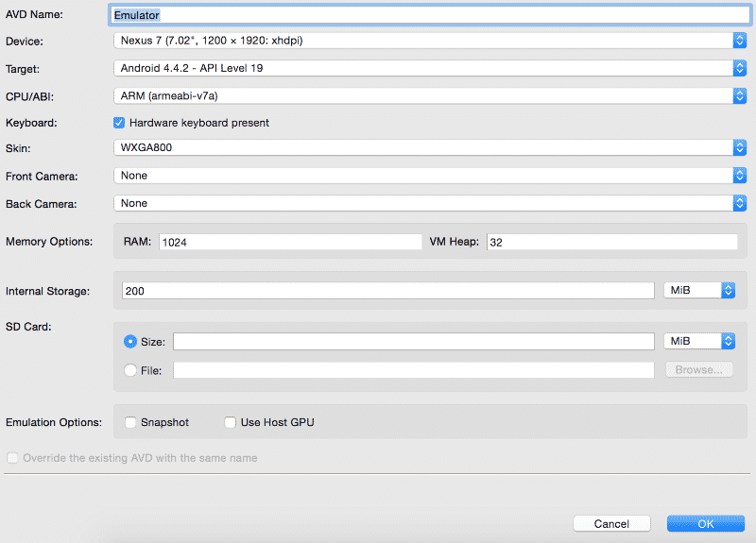This screenshot has width=756, height=543.
Task: Click the SD Card Size input field
Action: coord(413,342)
